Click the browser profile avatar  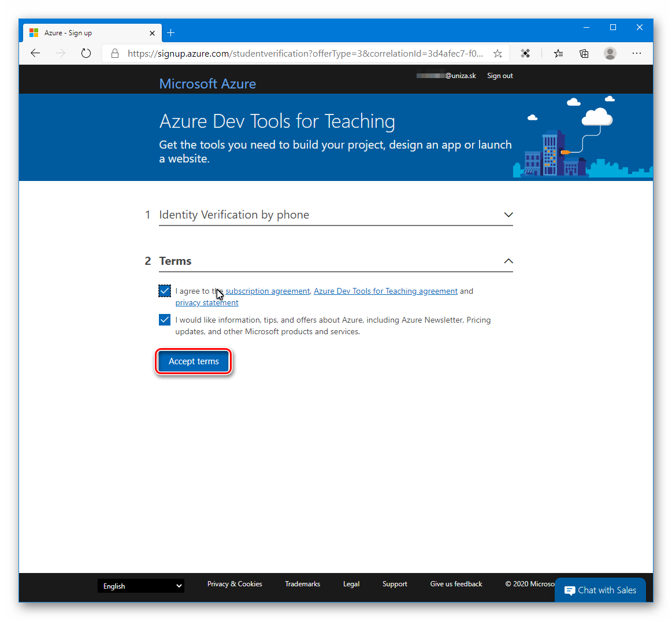click(610, 53)
